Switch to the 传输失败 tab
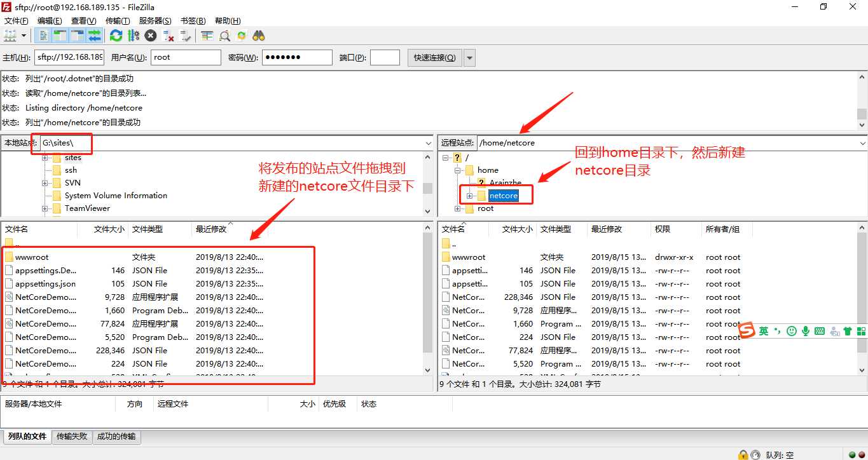 72,436
